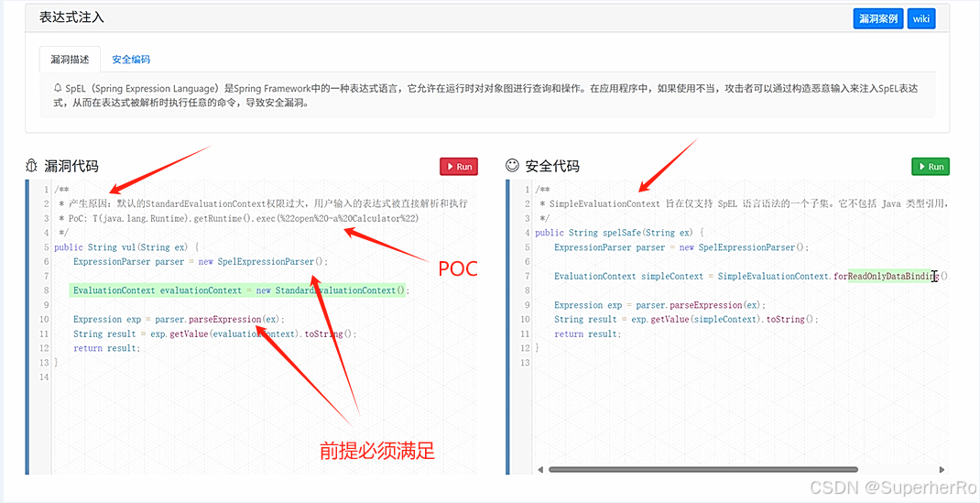980x503 pixels.
Task: Select the 漏洞描述 tab
Action: pos(70,60)
